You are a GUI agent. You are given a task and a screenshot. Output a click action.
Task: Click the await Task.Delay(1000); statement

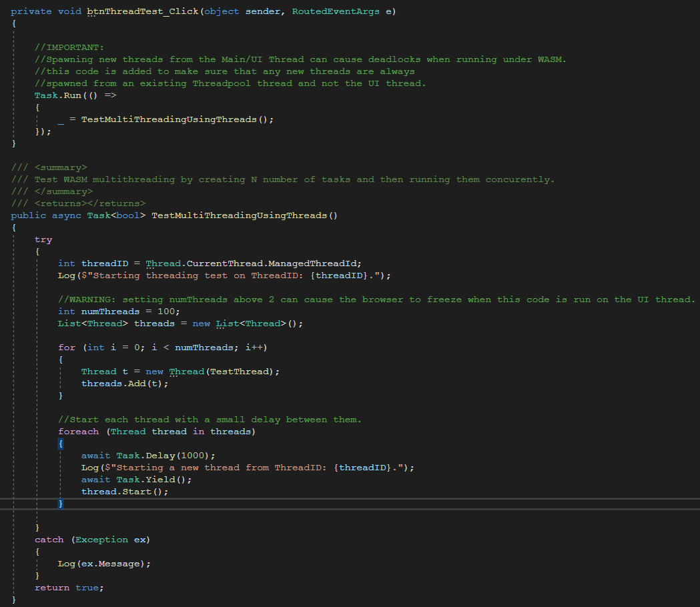click(x=148, y=456)
